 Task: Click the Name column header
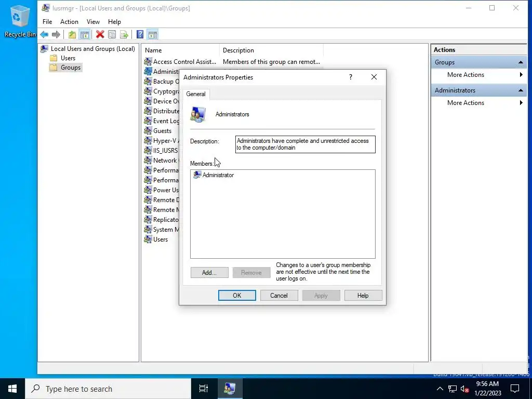(180, 50)
